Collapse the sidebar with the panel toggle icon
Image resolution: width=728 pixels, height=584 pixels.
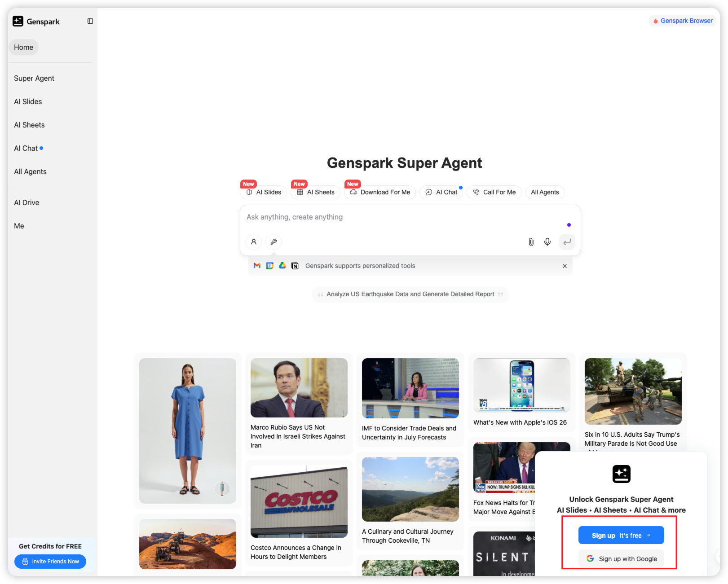[90, 21]
